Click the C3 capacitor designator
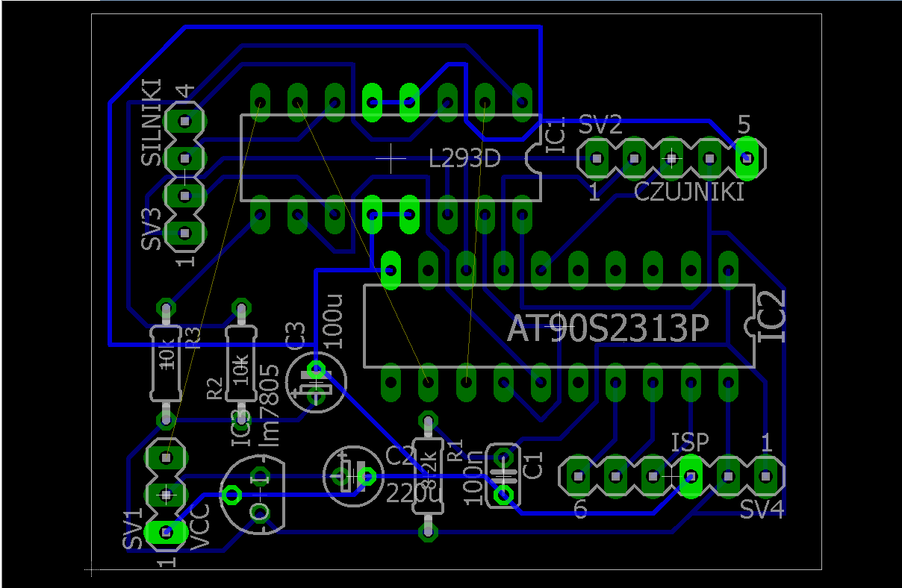The image size is (902, 588). click(x=296, y=337)
